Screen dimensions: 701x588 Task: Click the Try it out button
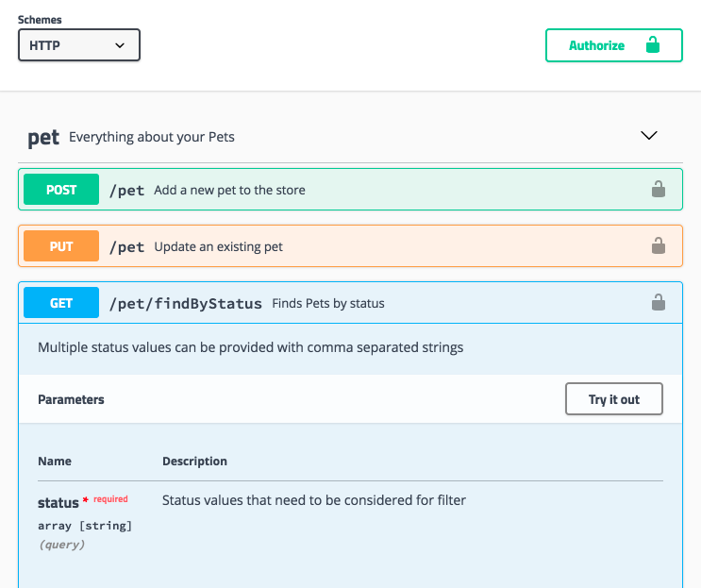pos(614,399)
